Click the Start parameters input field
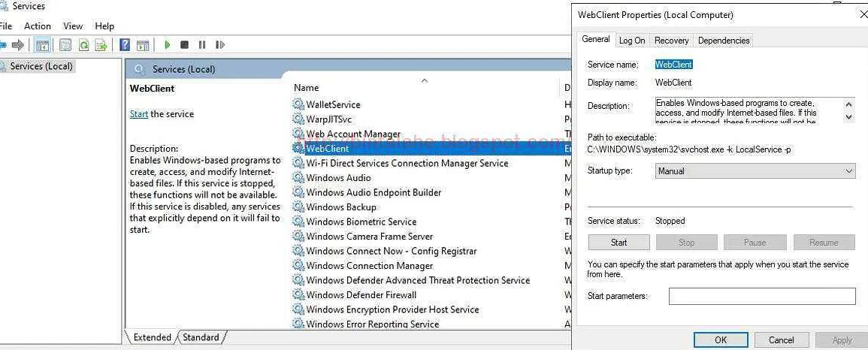 tap(761, 296)
